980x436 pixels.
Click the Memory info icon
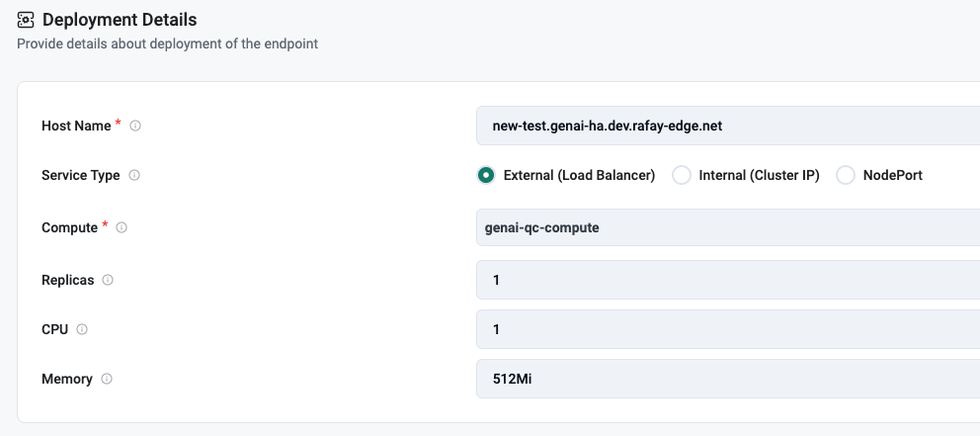107,379
